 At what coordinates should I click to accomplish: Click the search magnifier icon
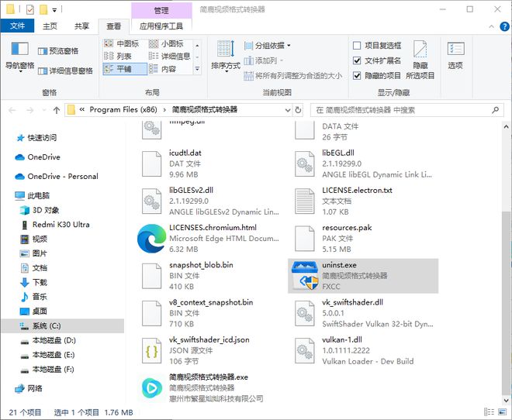[496, 110]
